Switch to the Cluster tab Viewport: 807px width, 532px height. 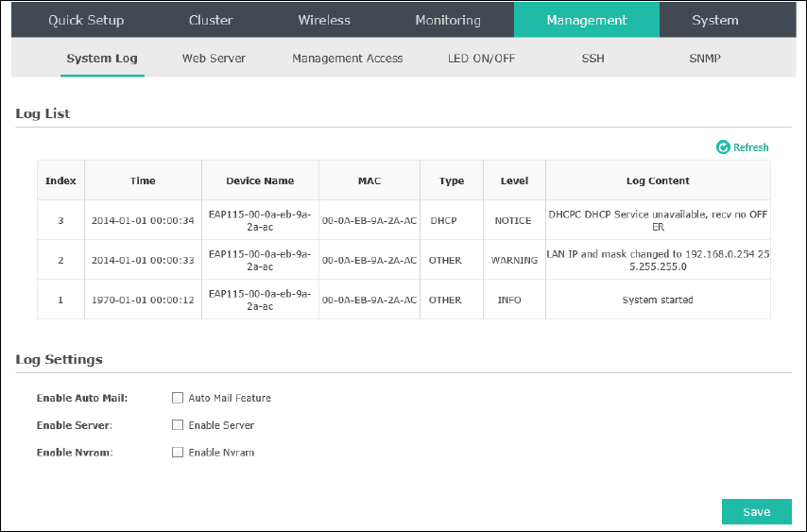(x=211, y=20)
